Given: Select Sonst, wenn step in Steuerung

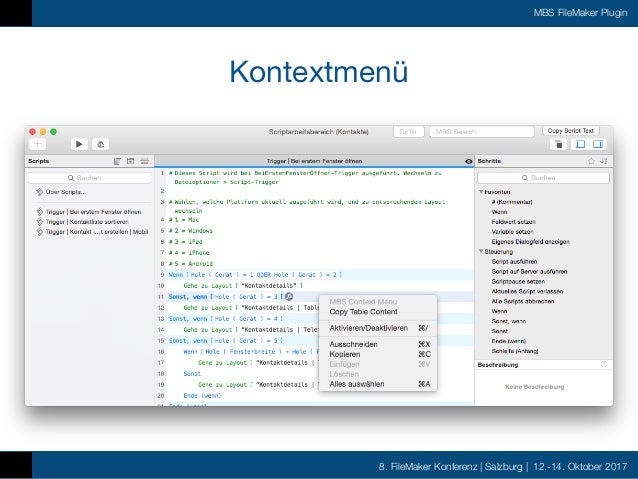Looking at the screenshot, I should (509, 322).
